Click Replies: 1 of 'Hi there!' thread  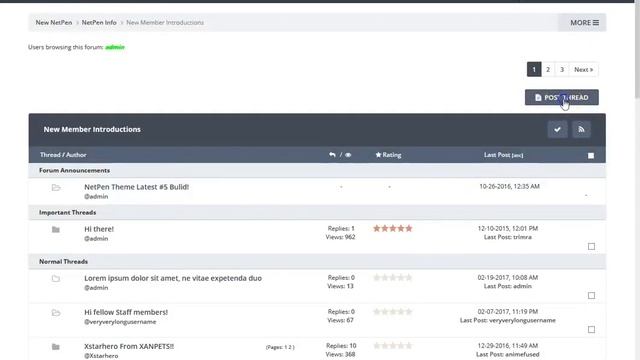click(341, 229)
